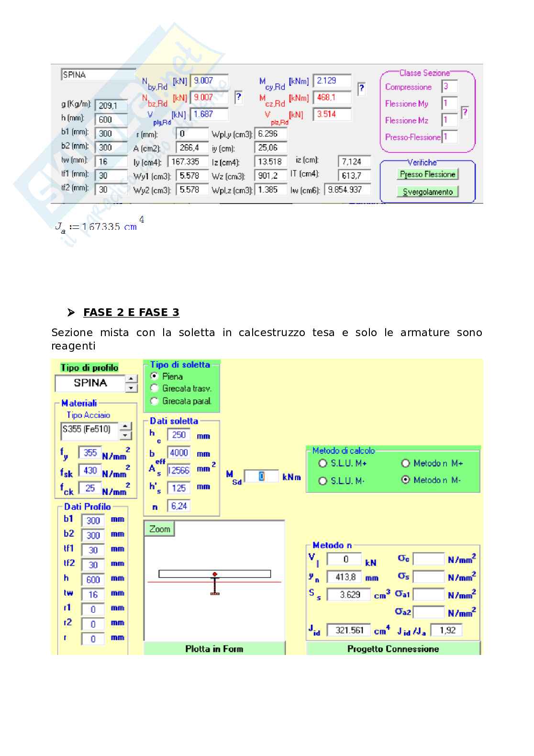
Task: Click up arrow of Tipo Acciaio selector
Action: [x=125, y=426]
